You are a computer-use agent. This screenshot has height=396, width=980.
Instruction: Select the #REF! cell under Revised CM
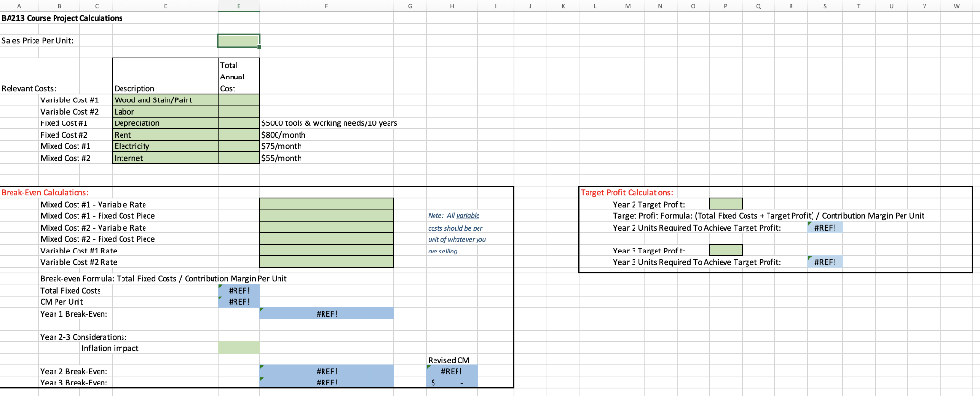click(x=452, y=371)
